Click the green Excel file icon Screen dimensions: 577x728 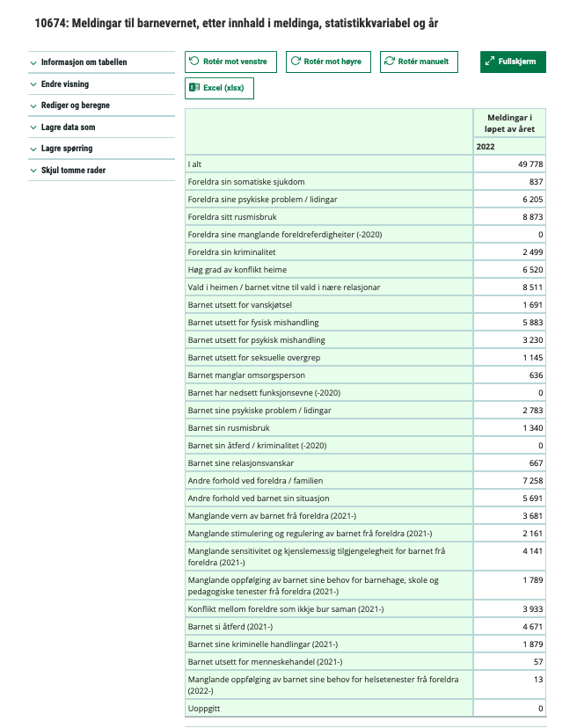194,88
